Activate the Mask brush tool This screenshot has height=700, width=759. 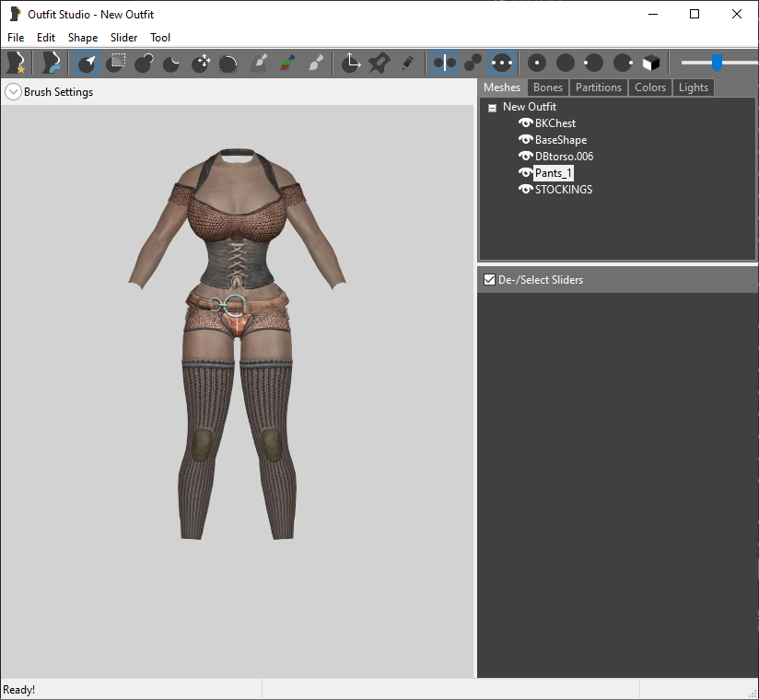(x=116, y=63)
